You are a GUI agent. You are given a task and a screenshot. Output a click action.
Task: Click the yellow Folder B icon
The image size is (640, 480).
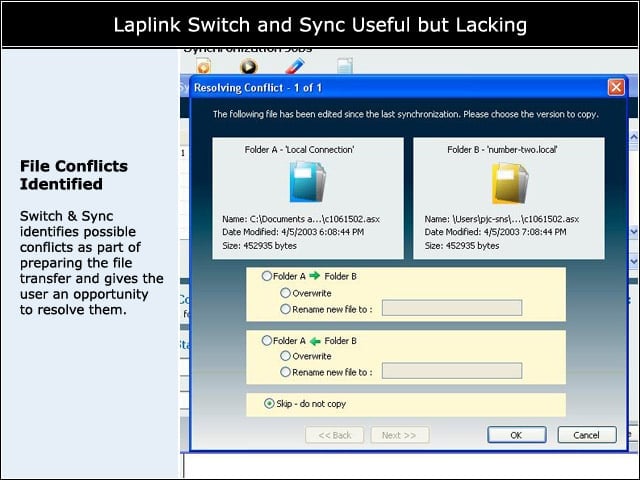510,183
